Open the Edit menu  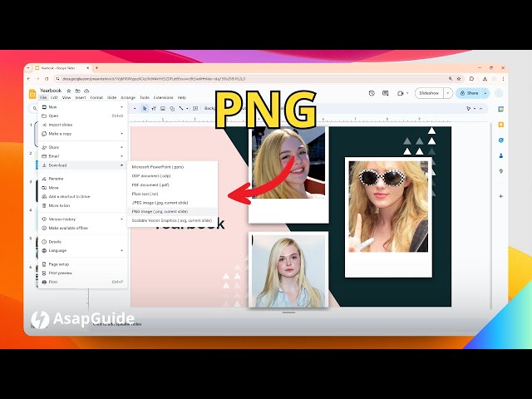coord(54,98)
